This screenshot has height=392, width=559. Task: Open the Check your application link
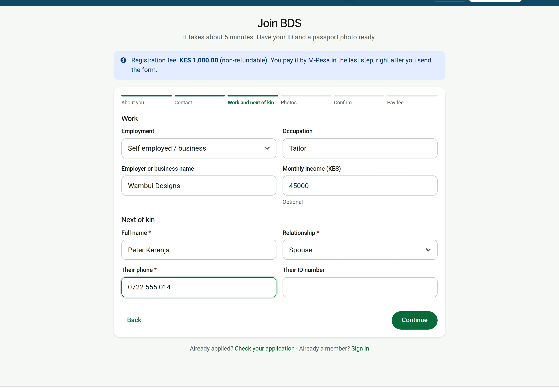click(264, 348)
